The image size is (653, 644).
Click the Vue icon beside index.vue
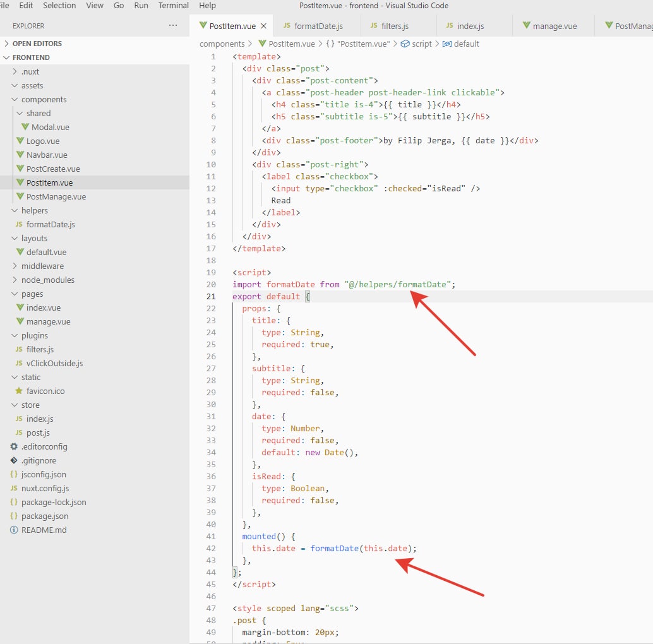pyautogui.click(x=20, y=307)
